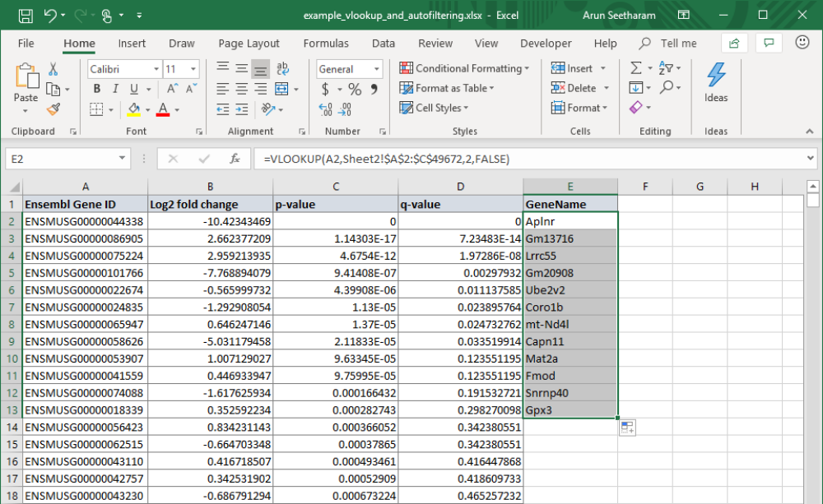The width and height of the screenshot is (823, 504).
Task: Open the font size 11 dropdown
Action: [193, 69]
